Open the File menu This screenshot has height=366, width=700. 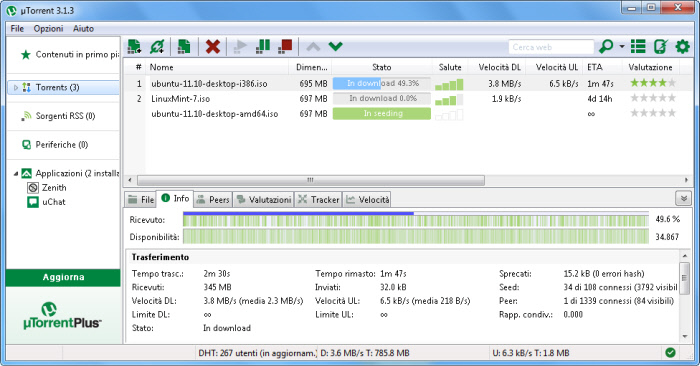tap(17, 29)
